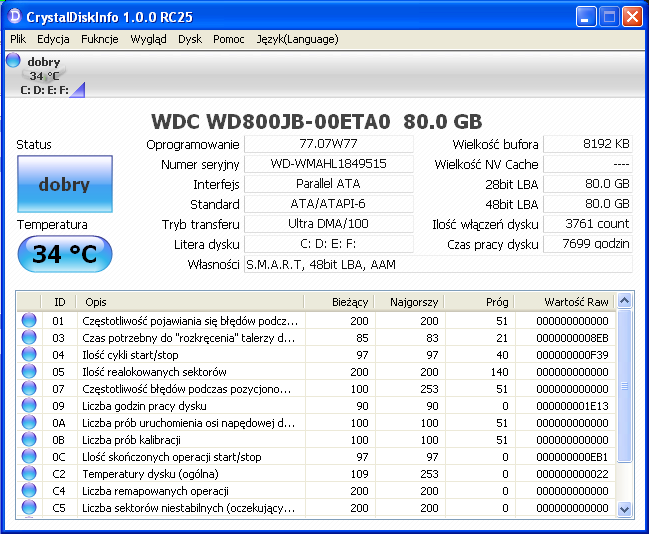Click status orb for attribute C4
This screenshot has width=649, height=534.
(x=29, y=490)
